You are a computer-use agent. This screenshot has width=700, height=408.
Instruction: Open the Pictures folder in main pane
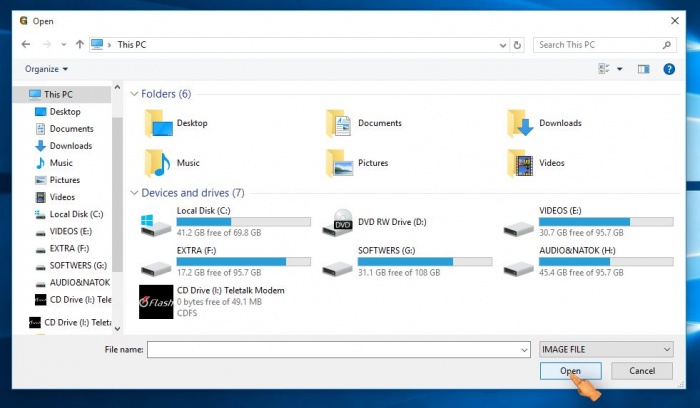tap(340, 162)
